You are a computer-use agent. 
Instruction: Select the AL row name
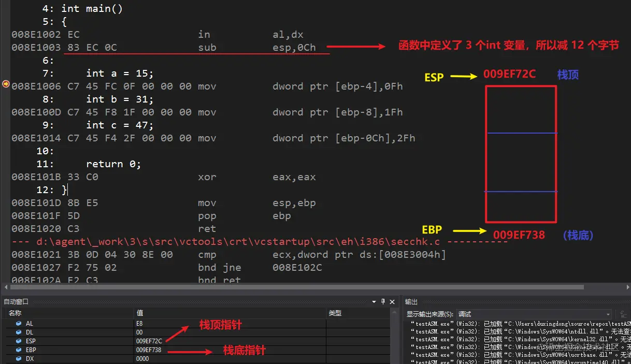[30, 324]
